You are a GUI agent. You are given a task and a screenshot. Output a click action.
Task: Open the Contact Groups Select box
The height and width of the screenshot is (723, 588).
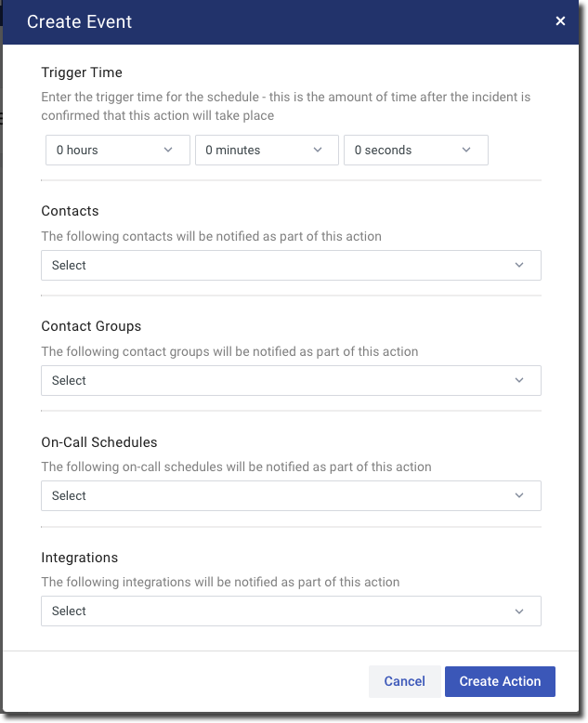(279, 381)
